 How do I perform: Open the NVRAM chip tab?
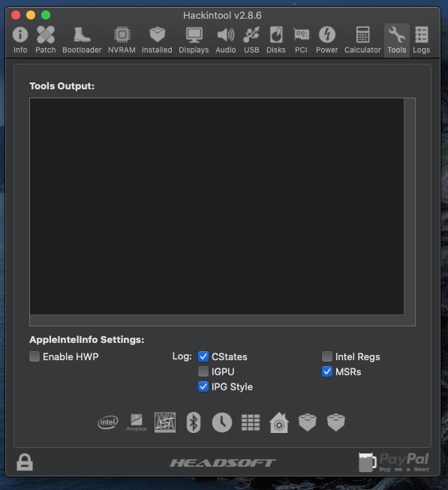122,40
